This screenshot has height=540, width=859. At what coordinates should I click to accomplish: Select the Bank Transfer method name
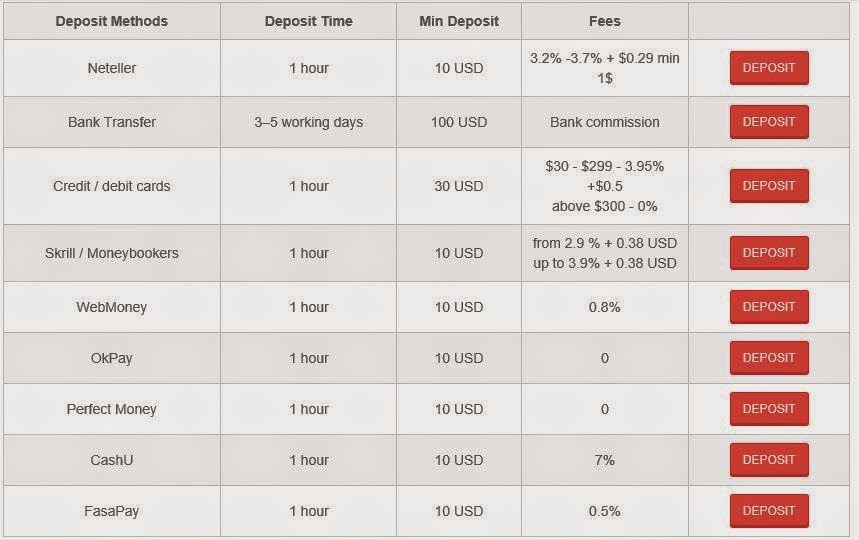(112, 122)
